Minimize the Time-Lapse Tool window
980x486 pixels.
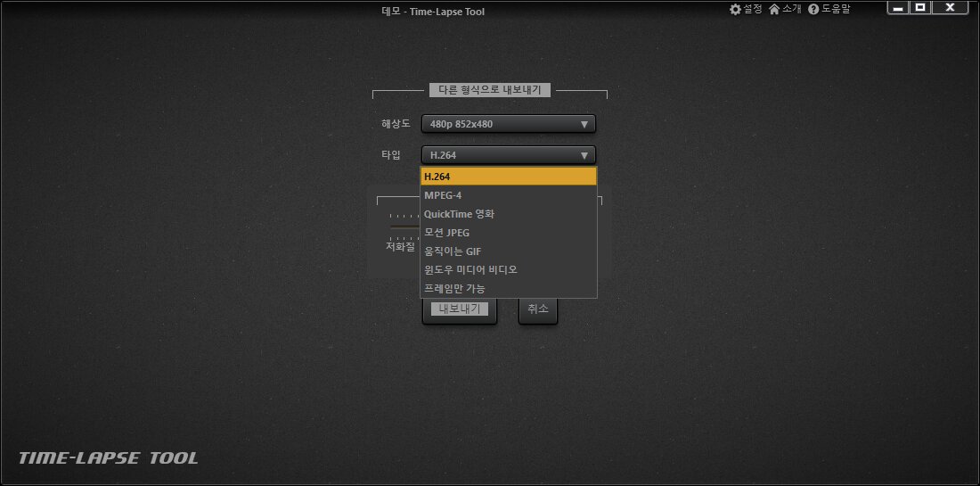pyautogui.click(x=898, y=8)
